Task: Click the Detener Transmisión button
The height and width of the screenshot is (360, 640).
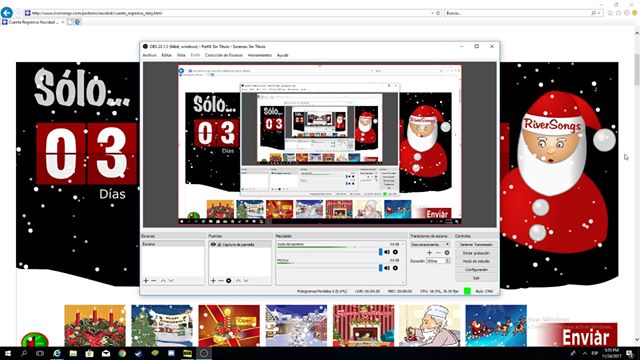Action: [x=476, y=244]
